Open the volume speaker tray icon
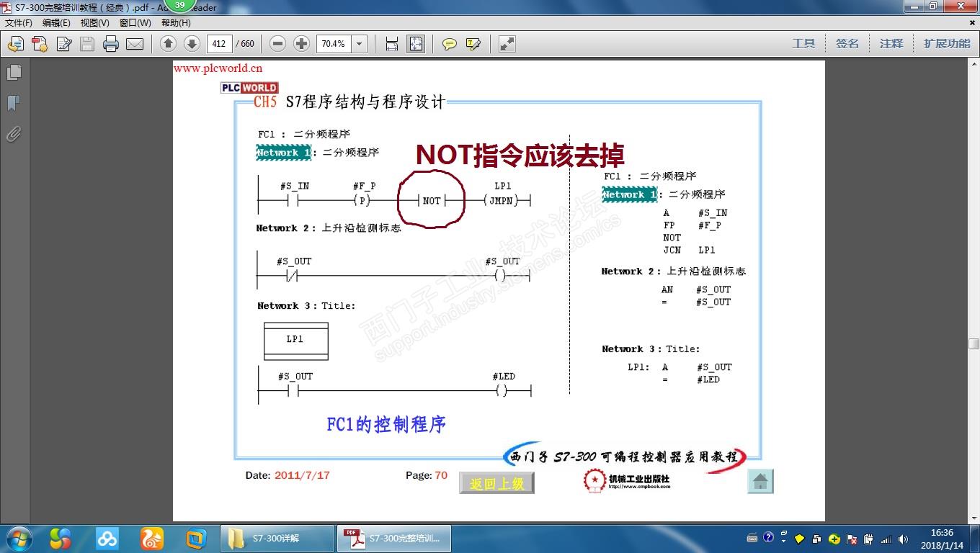The height and width of the screenshot is (553, 980). (902, 539)
